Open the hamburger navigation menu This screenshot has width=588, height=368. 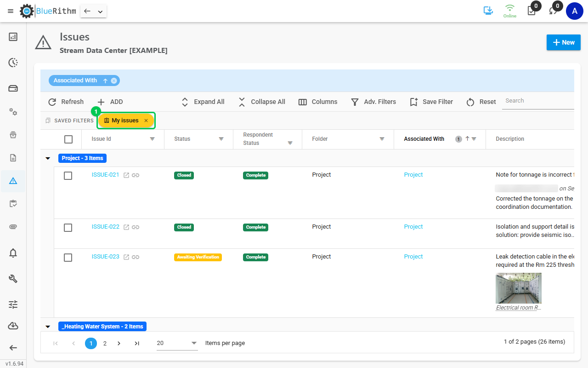pyautogui.click(x=11, y=11)
